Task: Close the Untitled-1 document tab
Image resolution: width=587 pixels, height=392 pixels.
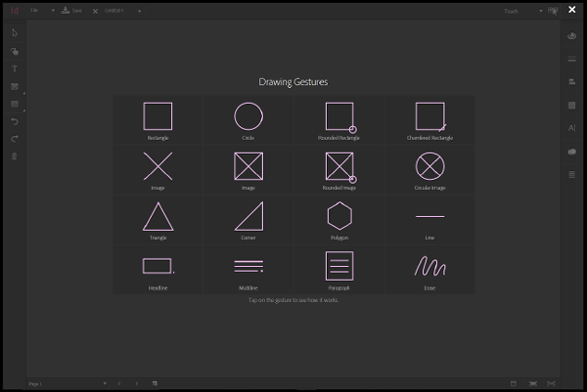Action: (95, 11)
